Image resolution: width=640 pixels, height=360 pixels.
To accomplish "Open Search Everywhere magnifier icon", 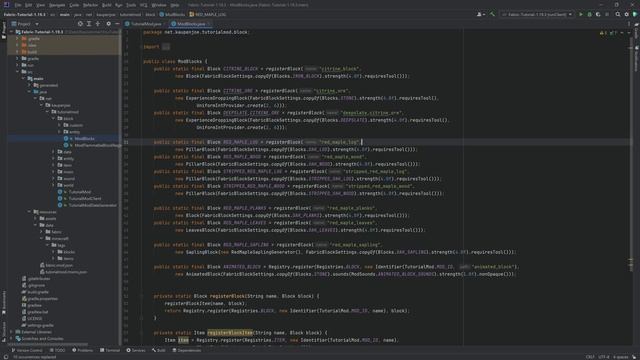I will coord(618,14).
